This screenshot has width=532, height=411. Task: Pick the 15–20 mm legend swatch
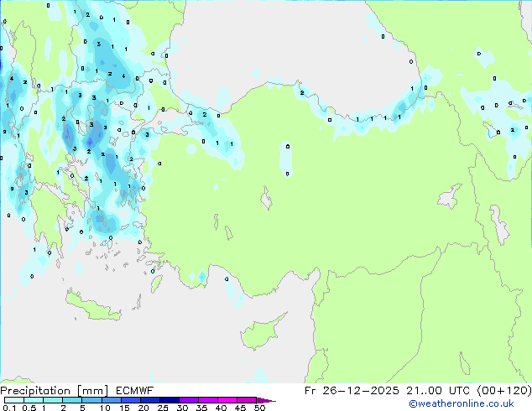130,400
